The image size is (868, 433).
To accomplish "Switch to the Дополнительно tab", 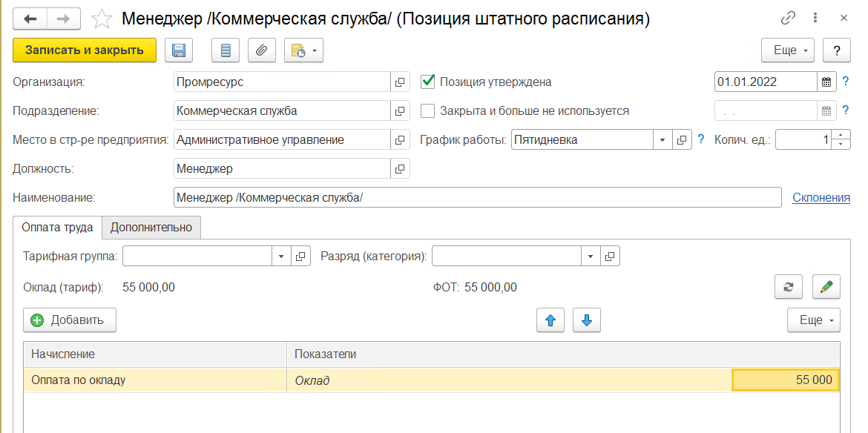I will (151, 228).
